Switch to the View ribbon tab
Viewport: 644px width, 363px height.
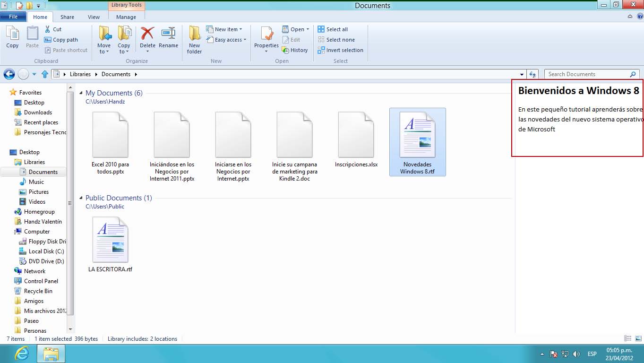point(94,17)
